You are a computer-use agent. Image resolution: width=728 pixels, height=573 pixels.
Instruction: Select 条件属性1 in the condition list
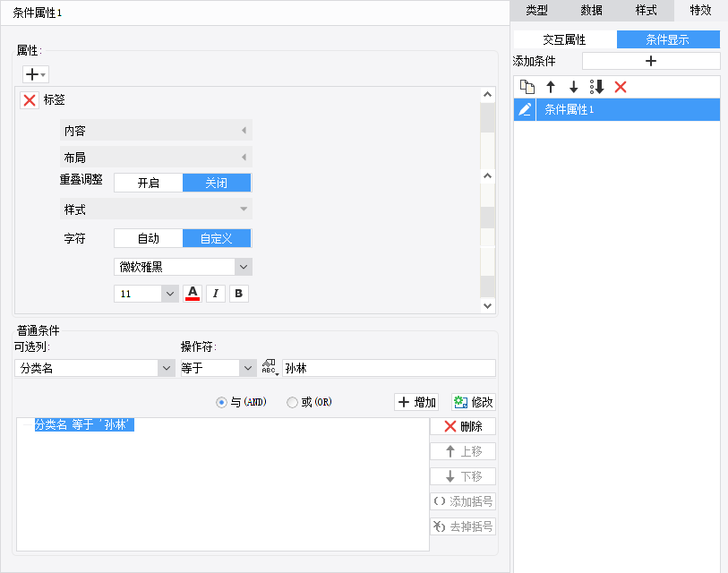click(x=628, y=109)
